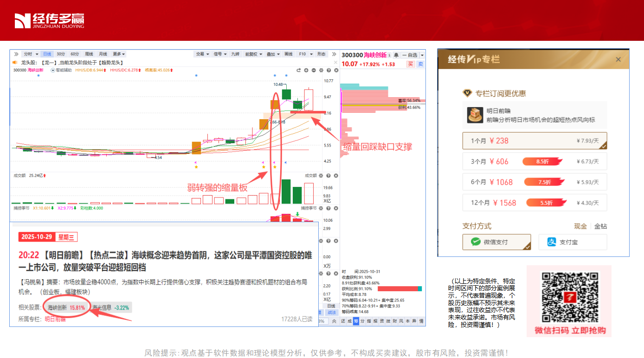Select 支付宝 as payment method
Image resolution: width=644 pixels, height=358 pixels.
(573, 242)
